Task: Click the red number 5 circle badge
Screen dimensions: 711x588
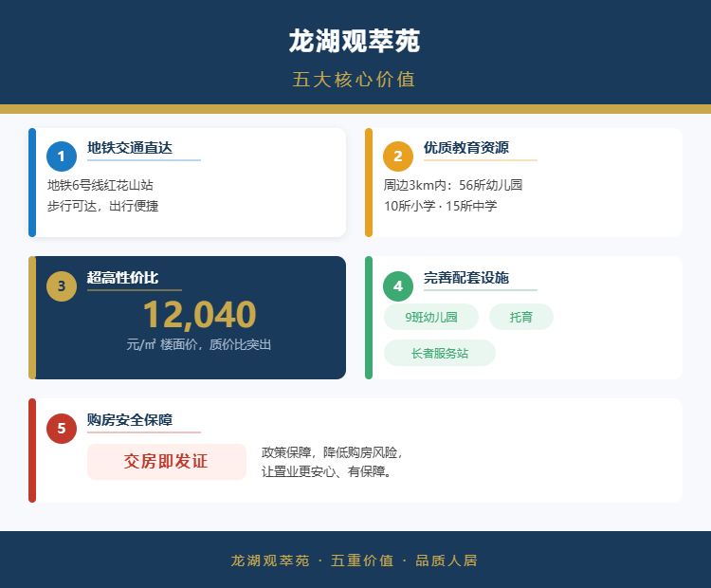Action: (62, 429)
